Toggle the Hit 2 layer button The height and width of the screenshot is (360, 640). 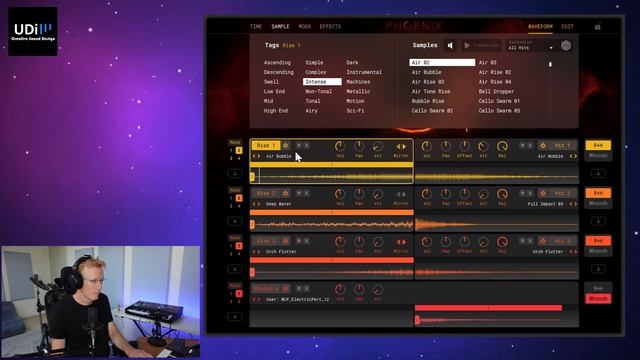[562, 193]
